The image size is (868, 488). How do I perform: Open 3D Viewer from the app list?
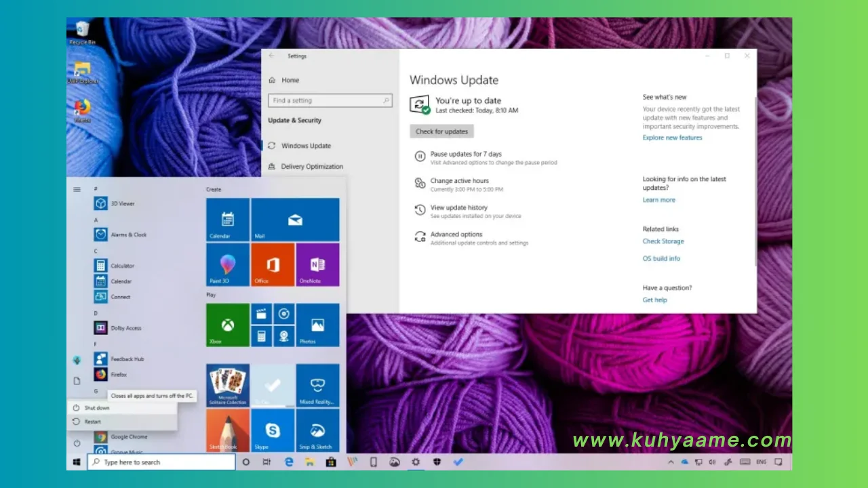point(114,203)
